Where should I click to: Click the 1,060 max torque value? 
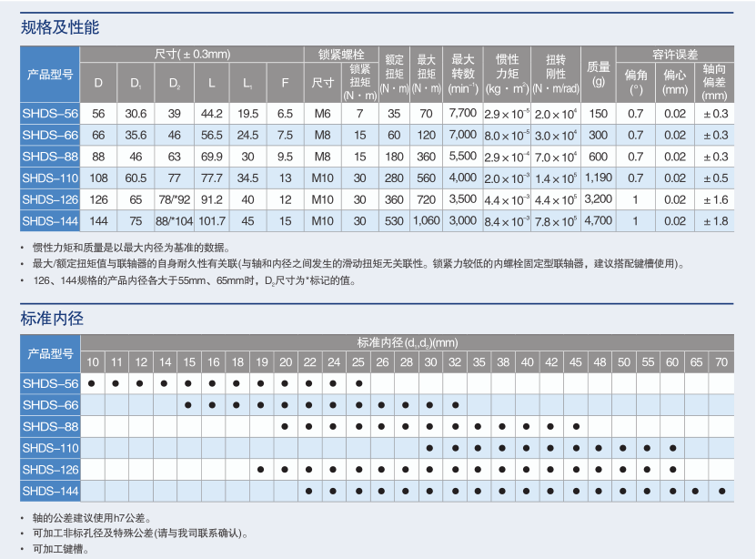[426, 221]
